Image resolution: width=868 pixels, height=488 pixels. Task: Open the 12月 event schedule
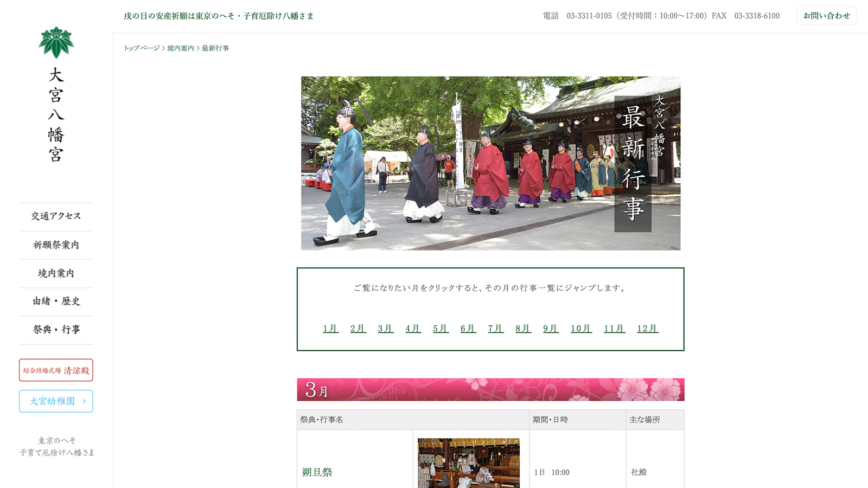647,328
